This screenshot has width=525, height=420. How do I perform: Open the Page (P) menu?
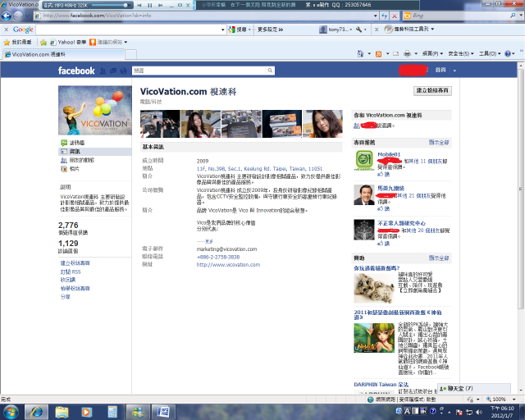click(432, 53)
